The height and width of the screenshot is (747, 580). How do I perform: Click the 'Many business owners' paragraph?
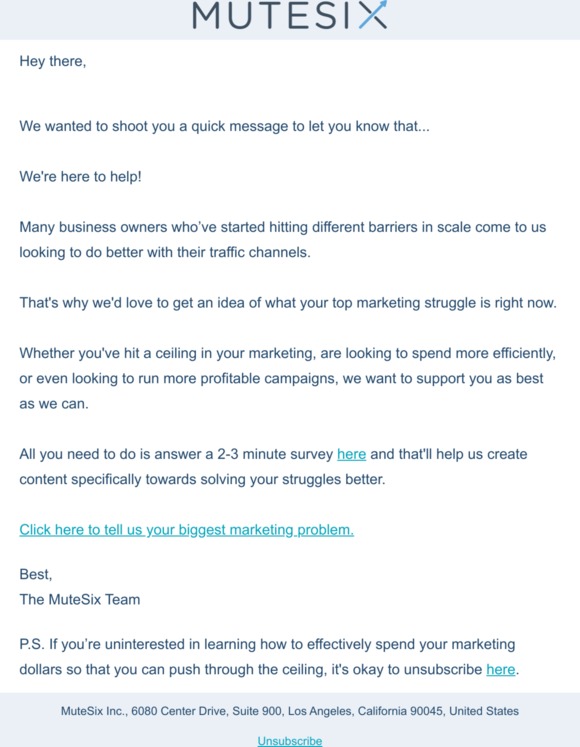pyautogui.click(x=283, y=240)
